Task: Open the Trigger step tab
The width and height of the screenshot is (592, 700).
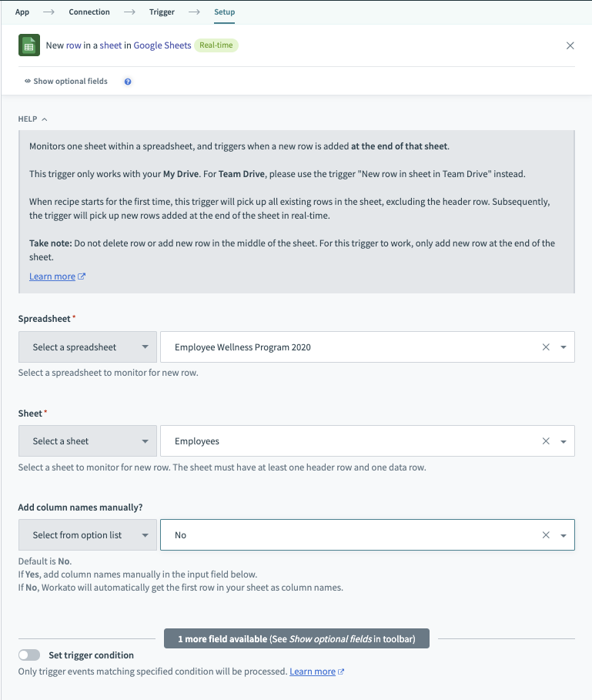Action: [x=162, y=12]
